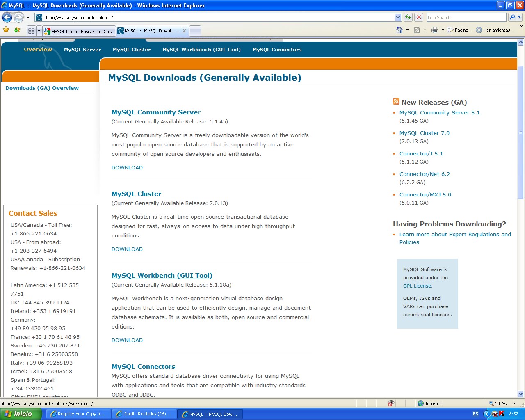Click the Live Search input box
The height and width of the screenshot is (420, 525).
[466, 17]
